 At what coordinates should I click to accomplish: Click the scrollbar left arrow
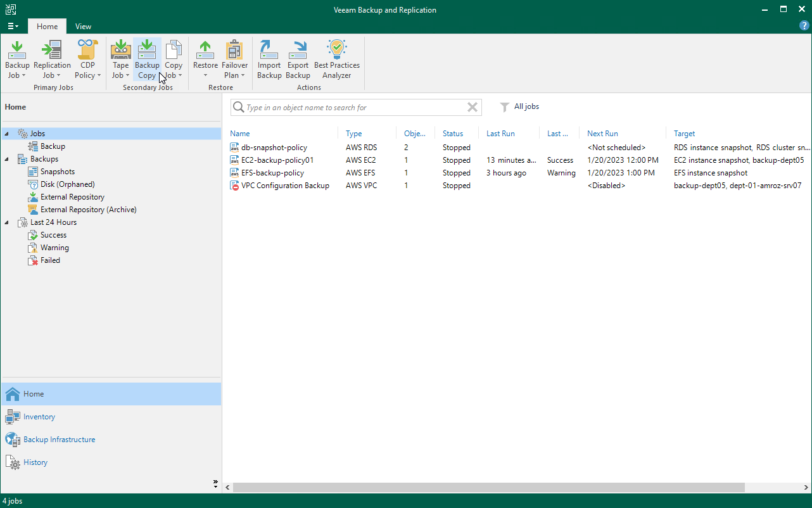tap(228, 487)
